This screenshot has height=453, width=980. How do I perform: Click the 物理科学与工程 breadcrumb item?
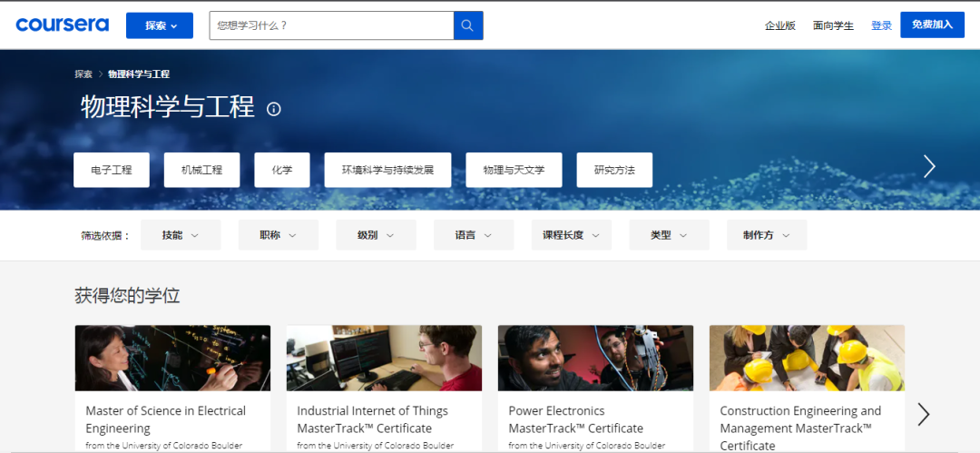click(x=139, y=74)
